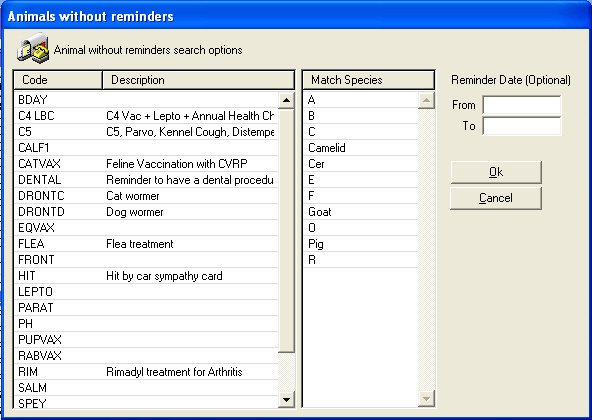Viewport: 592px width, 420px height.
Task: Click up arrow of Code list scrollbar
Action: [x=286, y=100]
